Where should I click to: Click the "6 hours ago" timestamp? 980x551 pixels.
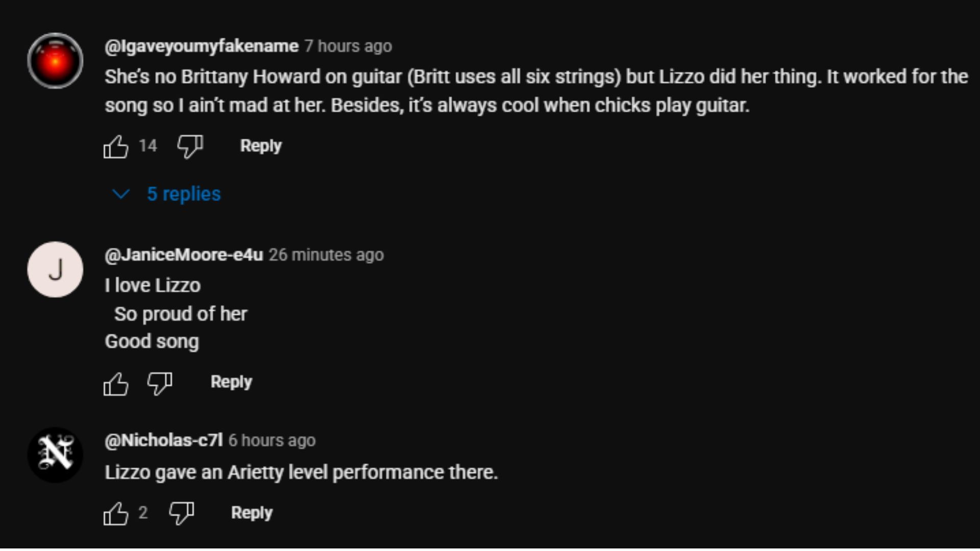(x=272, y=440)
